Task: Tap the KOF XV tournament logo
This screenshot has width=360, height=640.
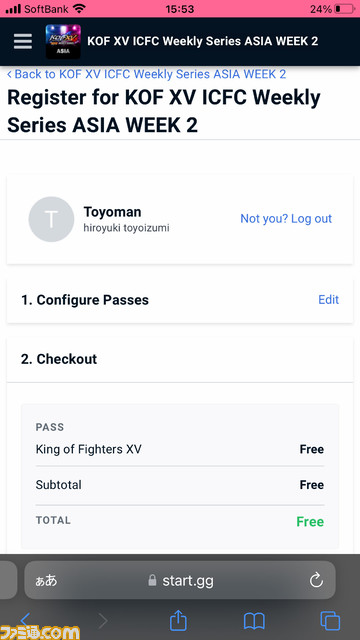Action: click(63, 42)
